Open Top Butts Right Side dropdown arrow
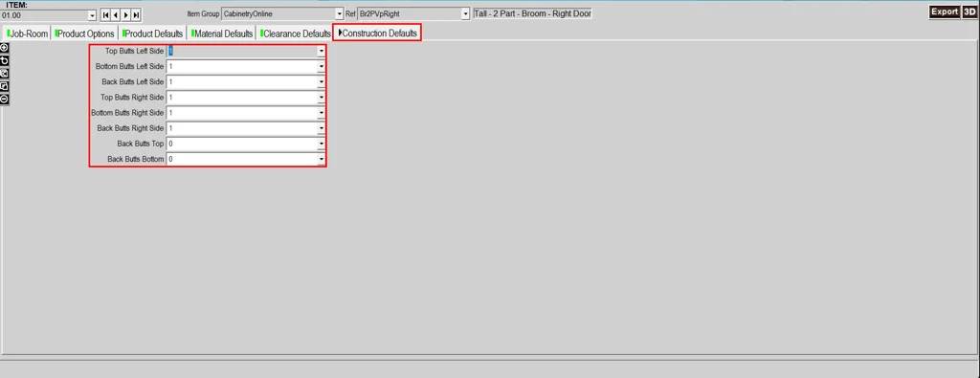 point(322,98)
